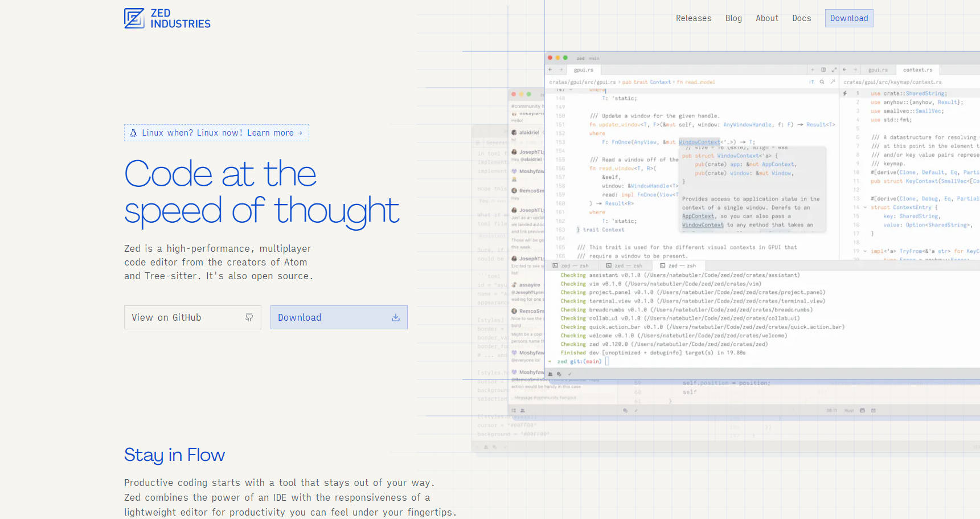Click the 'zed git:(main)' terminal prompt
The width and height of the screenshot is (980, 519).
[579, 361]
